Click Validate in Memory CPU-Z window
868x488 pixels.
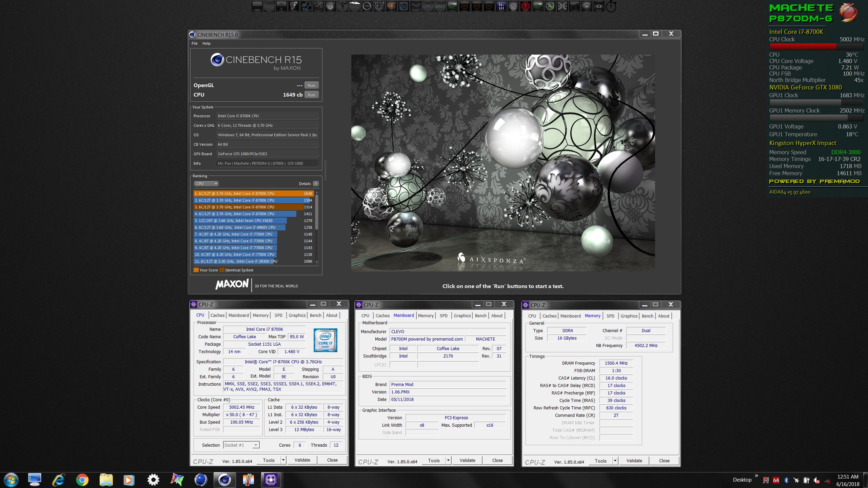coord(634,461)
